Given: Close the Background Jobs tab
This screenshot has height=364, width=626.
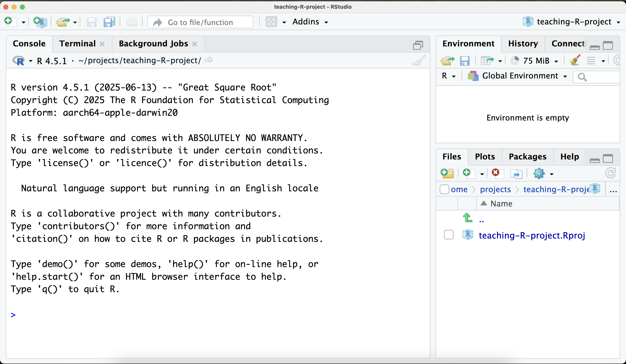Looking at the screenshot, I should (x=195, y=44).
